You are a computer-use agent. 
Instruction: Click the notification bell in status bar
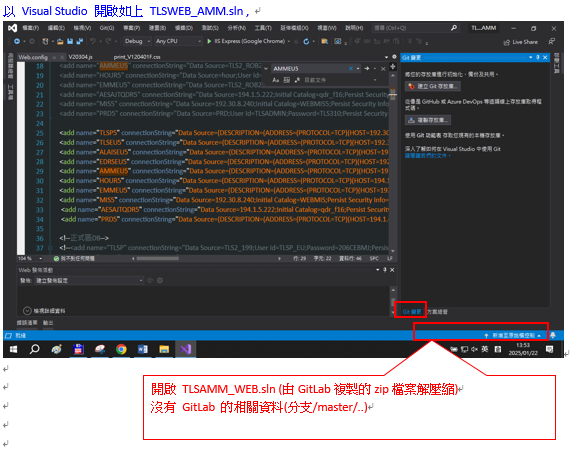click(x=553, y=335)
